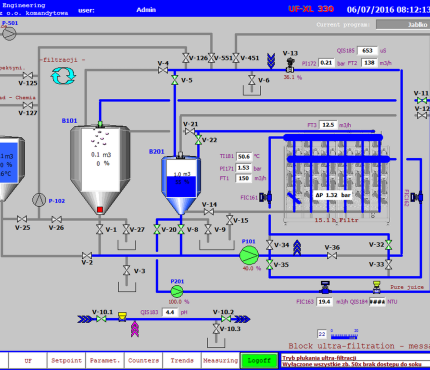Click the FIC163 flow value field
The width and height of the screenshot is (430, 370).
(x=324, y=302)
